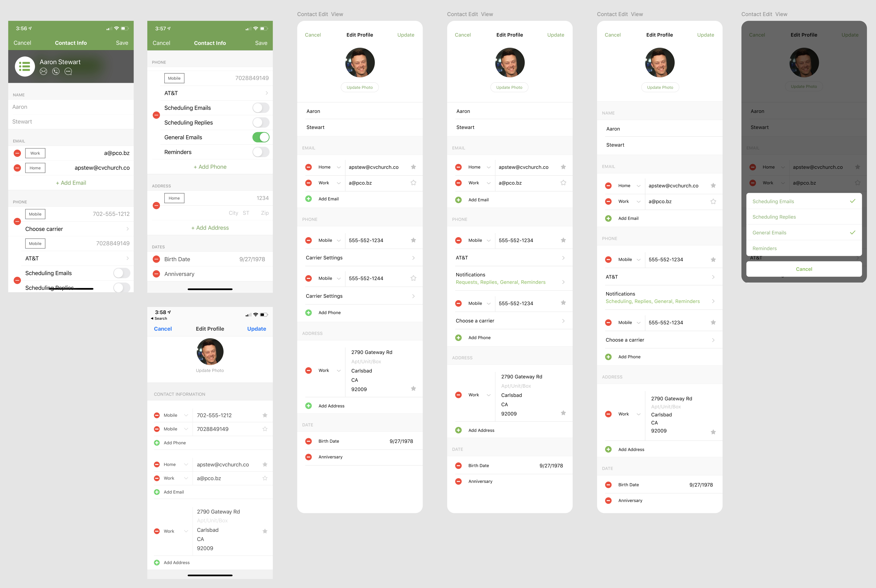Screen dimensions: 876x588
Task: Toggle Scheduling Emails in the 3:56 screen
Action: coord(122,273)
